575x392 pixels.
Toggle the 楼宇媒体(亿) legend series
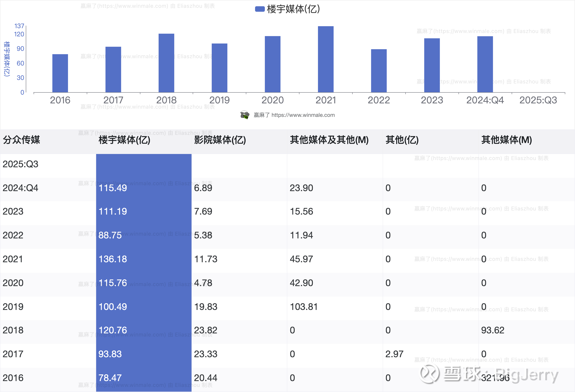pos(287,9)
